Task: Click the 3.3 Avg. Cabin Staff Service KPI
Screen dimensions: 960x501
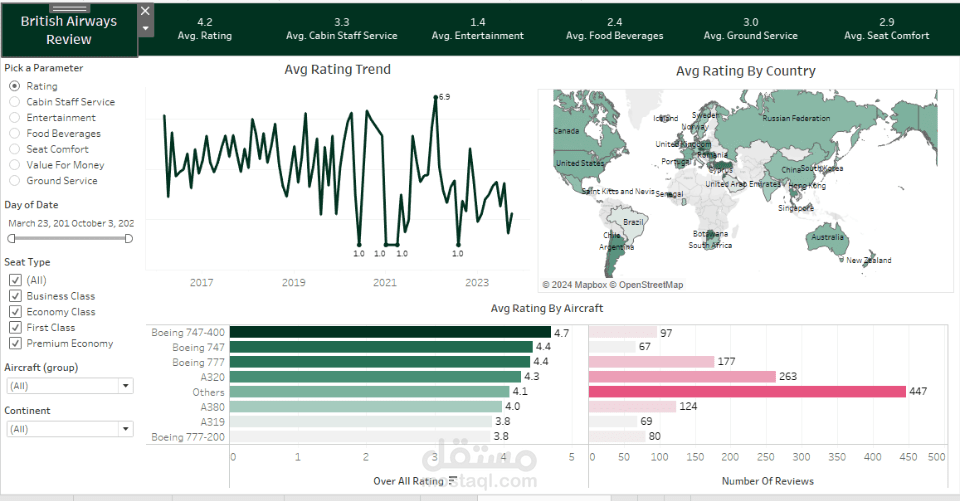Action: coord(342,29)
